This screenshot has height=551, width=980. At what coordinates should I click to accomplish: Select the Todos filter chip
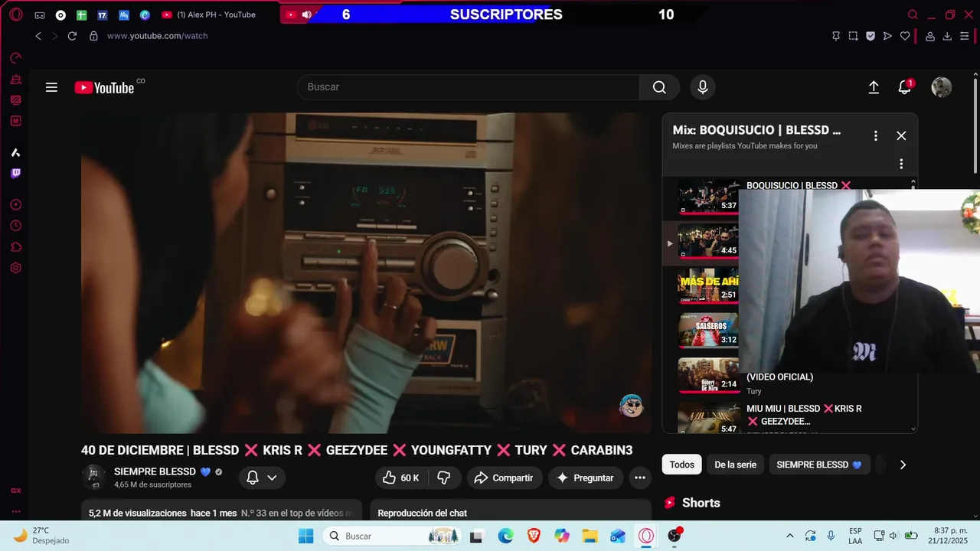point(681,465)
